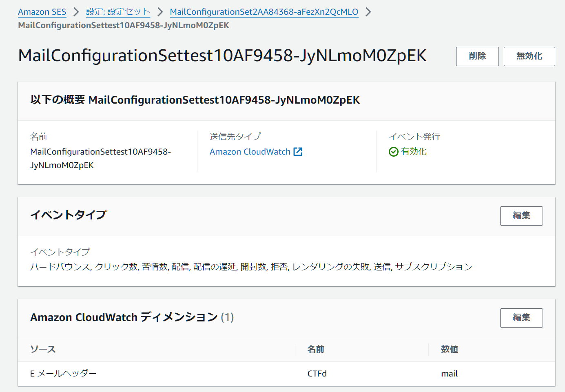Edit the イベントタイプ section
Image resolution: width=565 pixels, height=392 pixels.
(x=521, y=216)
